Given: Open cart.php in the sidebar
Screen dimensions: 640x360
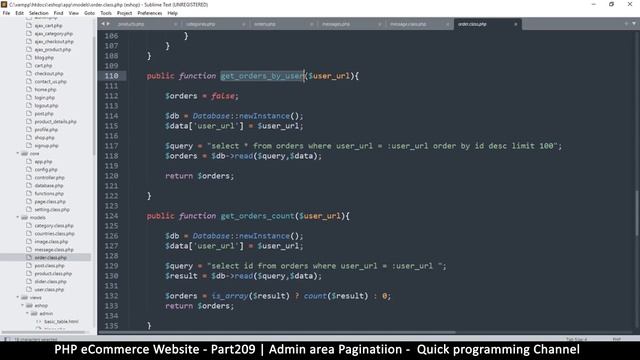Looking at the screenshot, I should [x=43, y=66].
